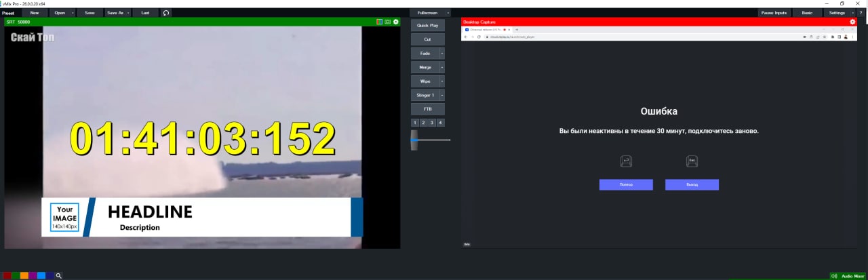Toggle overlay channel 2
The width and height of the screenshot is (868, 280).
pos(424,123)
